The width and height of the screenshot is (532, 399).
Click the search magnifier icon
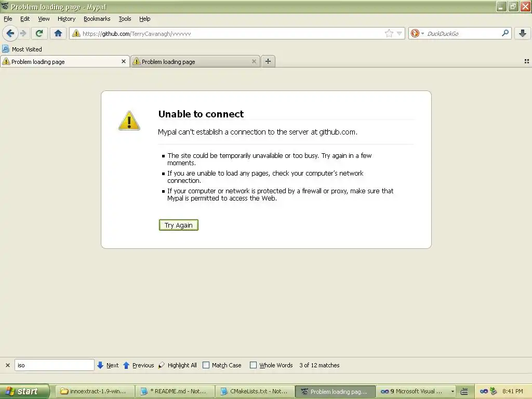click(x=505, y=33)
